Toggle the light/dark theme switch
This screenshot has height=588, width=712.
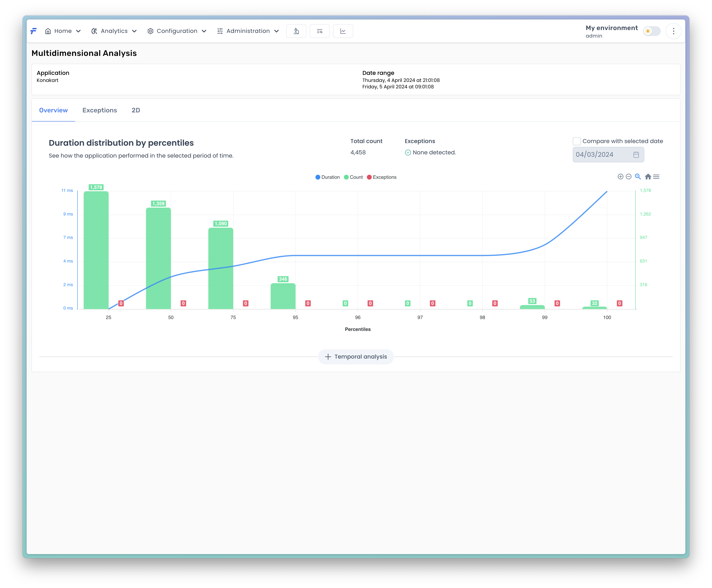(x=652, y=31)
